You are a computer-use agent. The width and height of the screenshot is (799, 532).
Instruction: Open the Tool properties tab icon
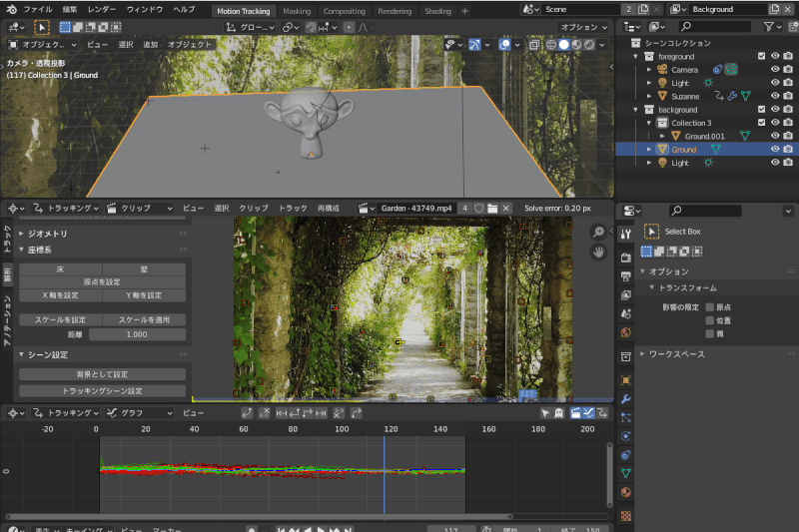(x=626, y=235)
